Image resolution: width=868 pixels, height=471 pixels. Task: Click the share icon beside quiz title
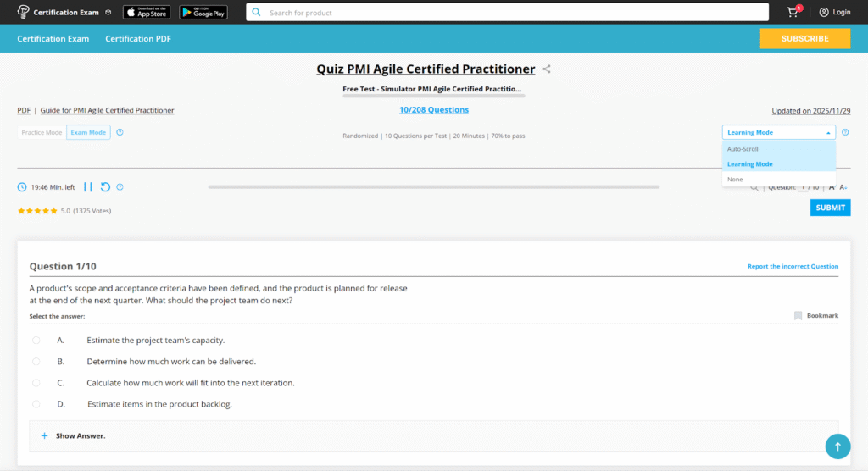pyautogui.click(x=547, y=69)
